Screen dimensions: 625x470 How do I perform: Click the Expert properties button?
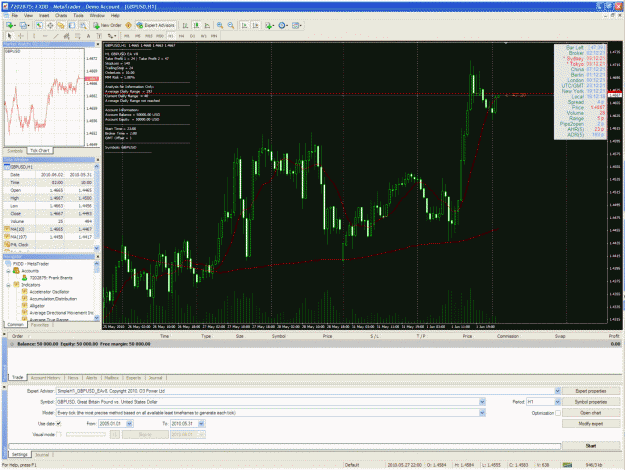coord(591,391)
